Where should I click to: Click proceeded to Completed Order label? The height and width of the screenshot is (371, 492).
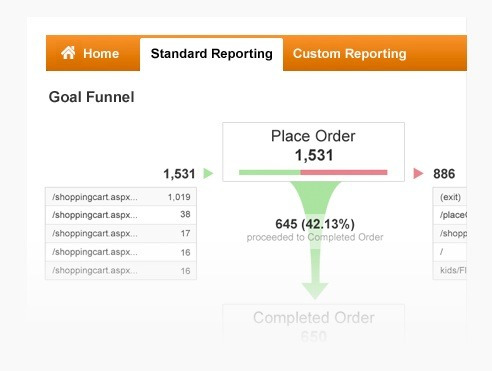(x=315, y=237)
